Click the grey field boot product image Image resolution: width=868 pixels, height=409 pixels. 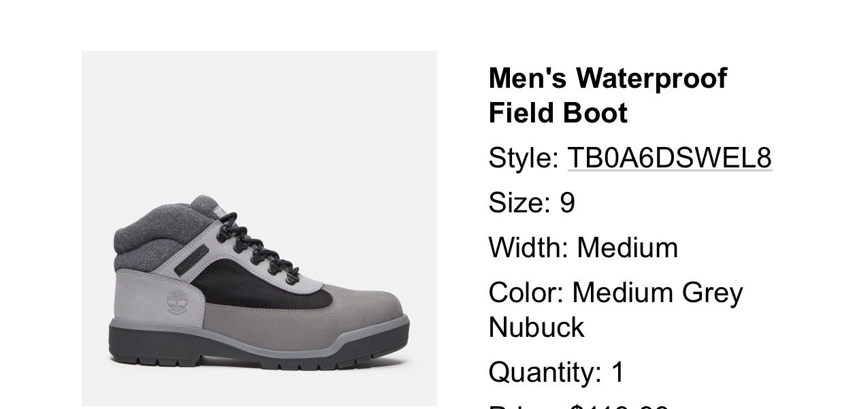point(259,229)
